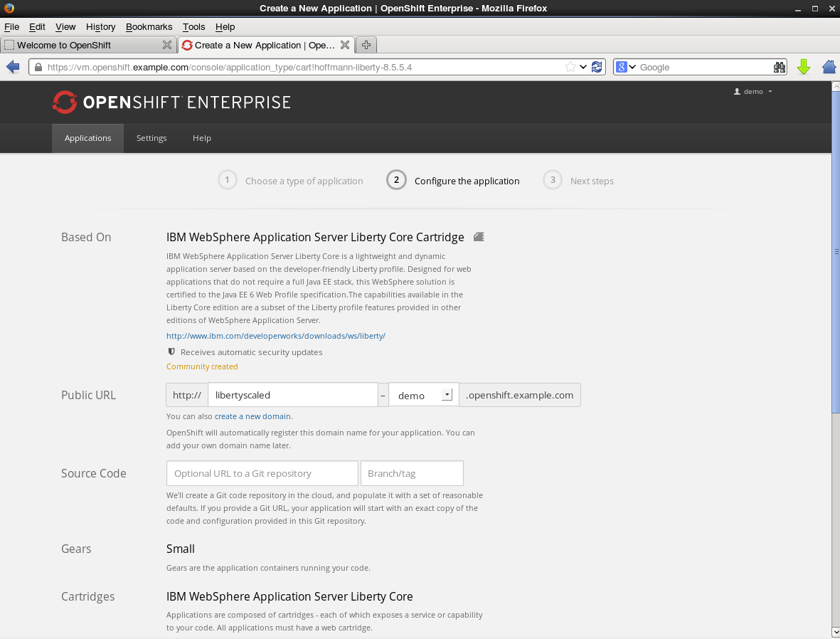Click the binoculars search icon
The image size is (840, 639).
click(780, 67)
